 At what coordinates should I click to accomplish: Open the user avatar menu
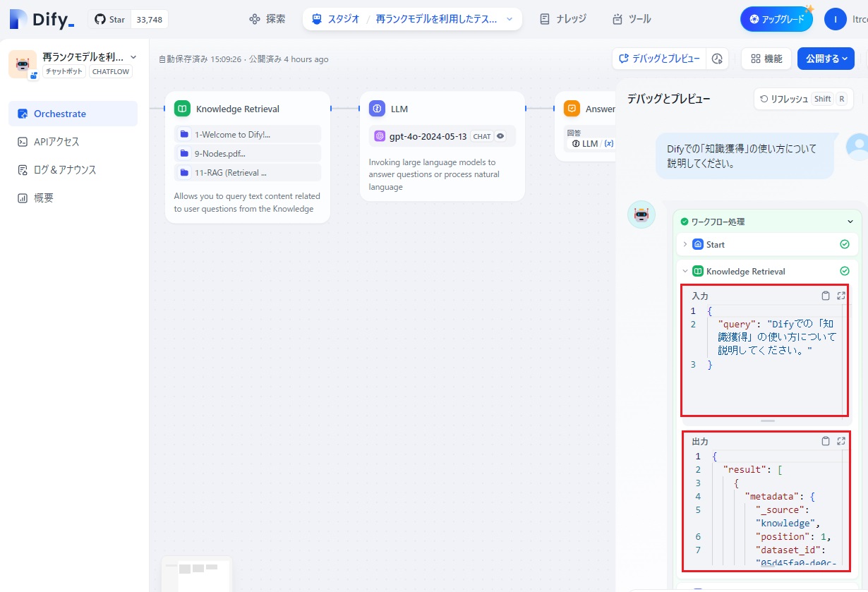click(835, 19)
